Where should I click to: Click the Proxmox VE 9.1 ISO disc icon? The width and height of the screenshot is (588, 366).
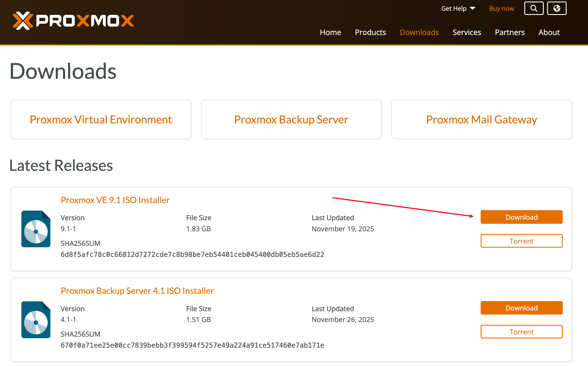[x=36, y=229]
